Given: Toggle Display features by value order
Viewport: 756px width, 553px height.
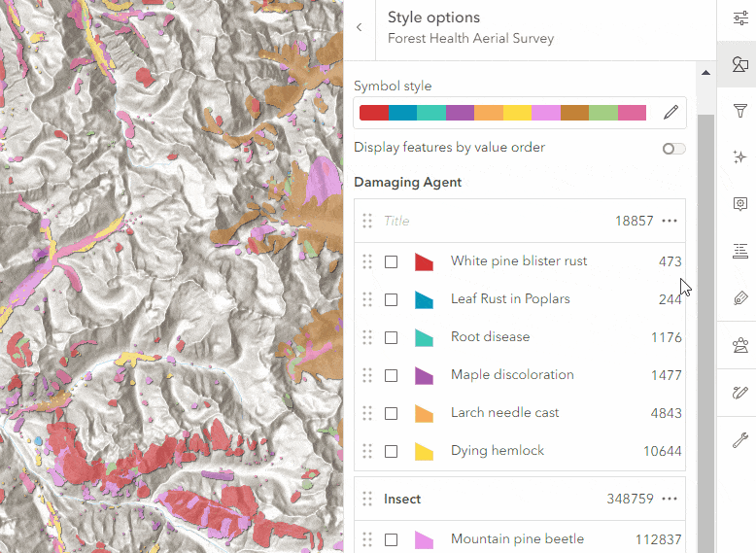Looking at the screenshot, I should [x=673, y=149].
